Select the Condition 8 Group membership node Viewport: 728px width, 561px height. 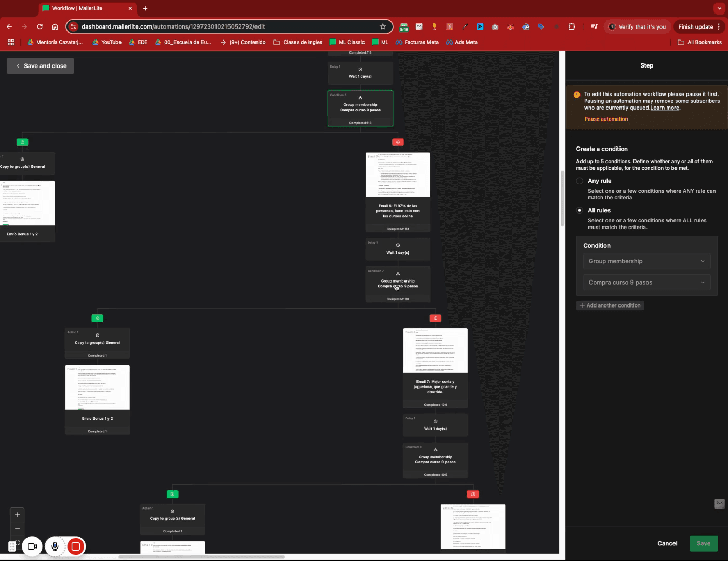(435, 460)
